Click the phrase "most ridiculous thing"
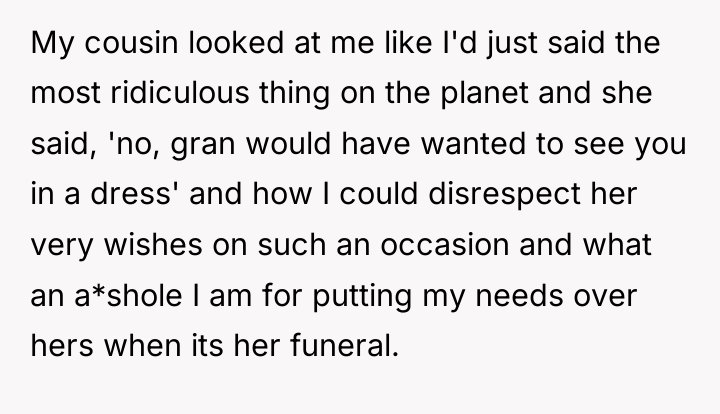This screenshot has height=414, width=720. 180,93
